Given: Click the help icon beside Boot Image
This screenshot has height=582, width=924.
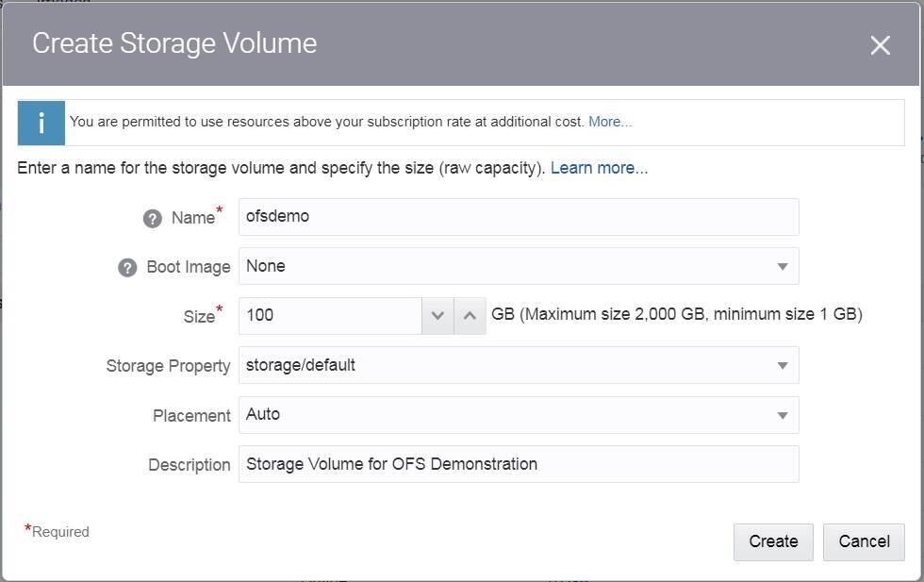Looking at the screenshot, I should (x=128, y=267).
